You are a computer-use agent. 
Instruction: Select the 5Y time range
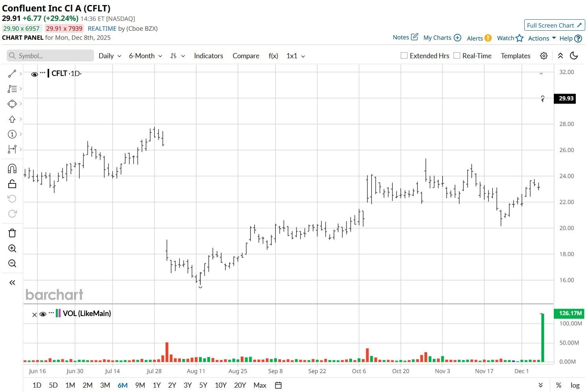click(203, 385)
